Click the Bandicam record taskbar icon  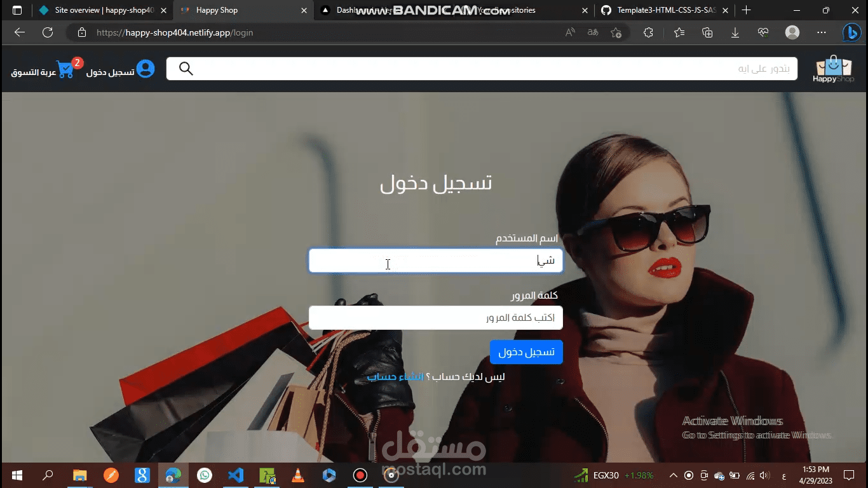[x=360, y=475]
